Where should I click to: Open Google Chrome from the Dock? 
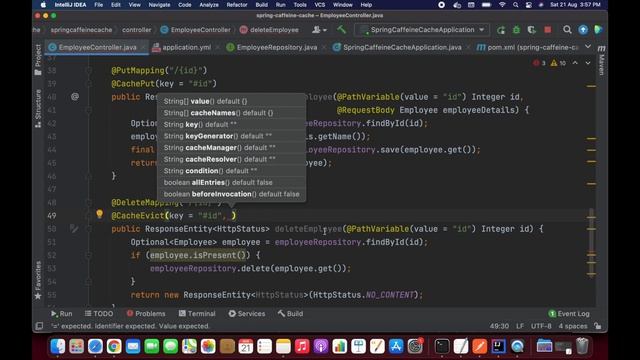(114, 346)
